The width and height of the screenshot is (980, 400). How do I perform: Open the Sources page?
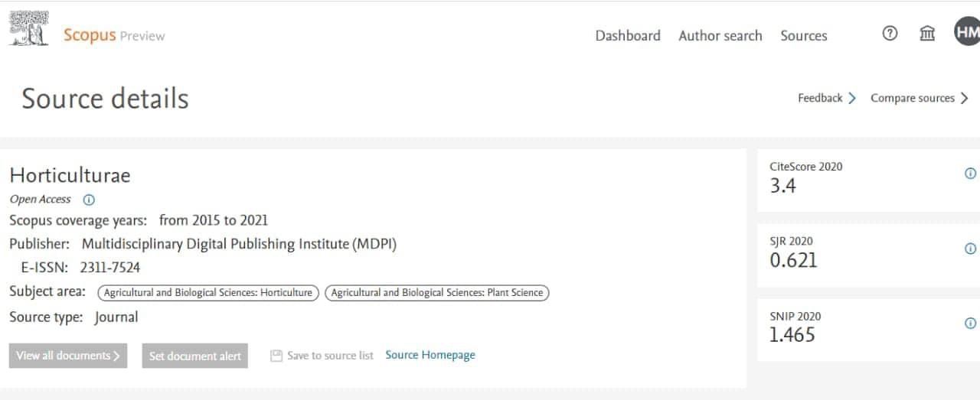click(x=804, y=36)
